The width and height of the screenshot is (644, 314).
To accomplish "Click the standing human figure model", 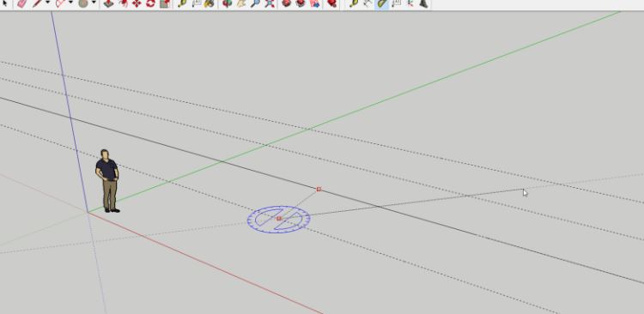I will coord(108,181).
